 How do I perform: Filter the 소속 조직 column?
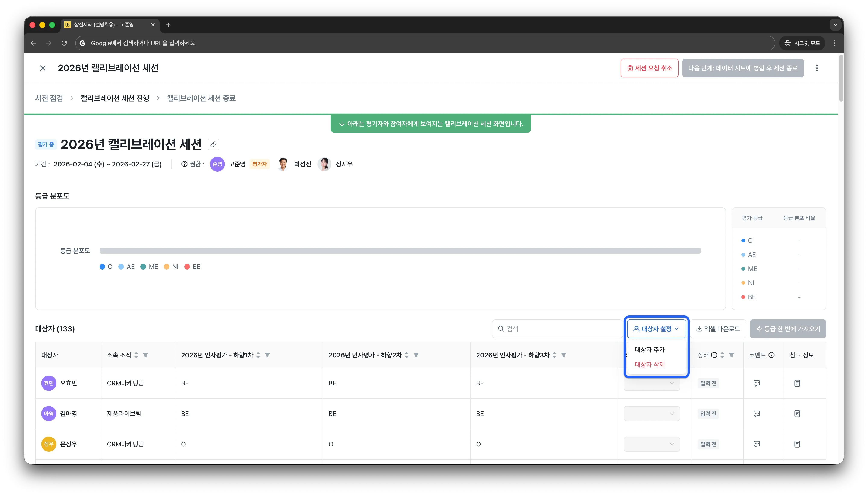point(146,355)
